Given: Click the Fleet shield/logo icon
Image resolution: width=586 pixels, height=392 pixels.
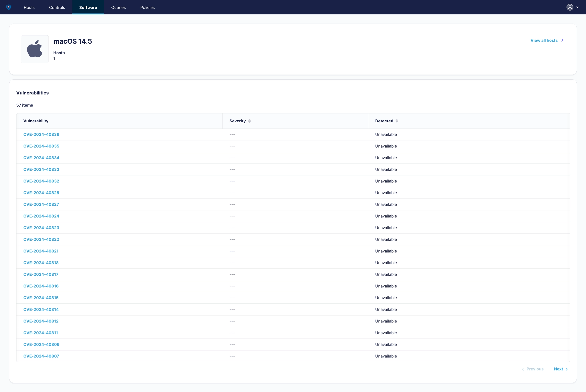Looking at the screenshot, I should (9, 7).
